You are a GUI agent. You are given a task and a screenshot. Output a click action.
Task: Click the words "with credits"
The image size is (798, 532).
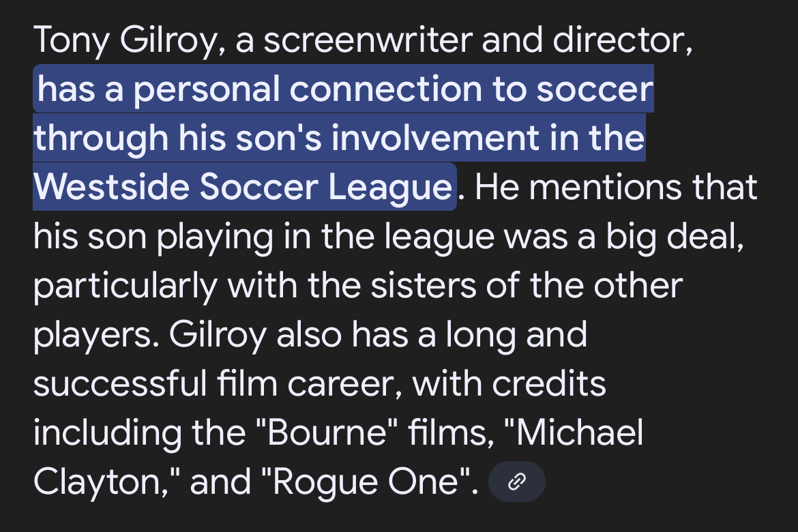coord(509,384)
